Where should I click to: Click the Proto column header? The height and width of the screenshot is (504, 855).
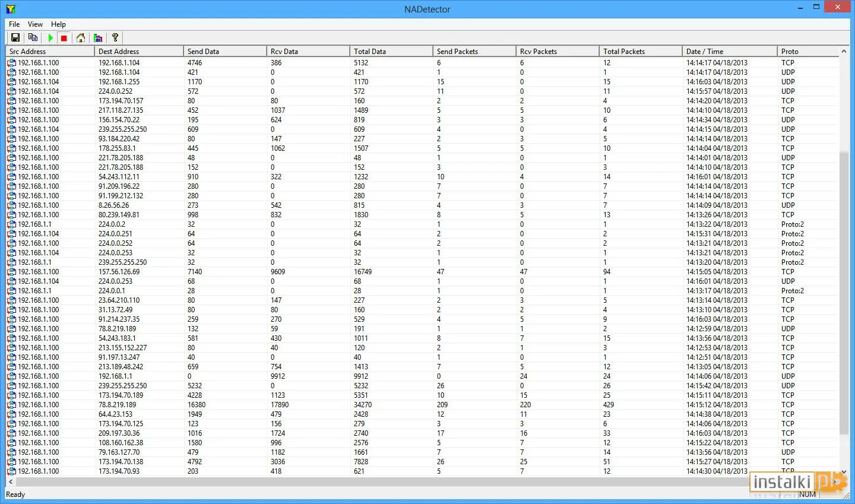click(x=808, y=52)
